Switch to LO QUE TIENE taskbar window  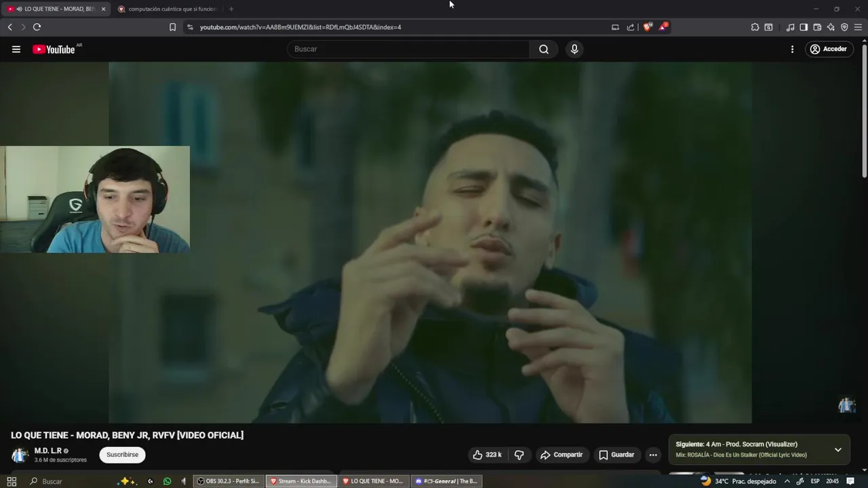[374, 481]
